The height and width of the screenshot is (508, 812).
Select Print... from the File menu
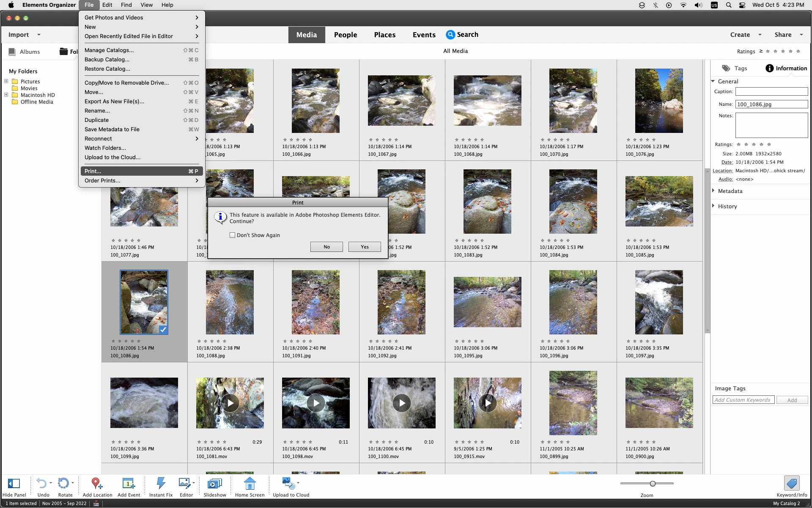click(93, 171)
